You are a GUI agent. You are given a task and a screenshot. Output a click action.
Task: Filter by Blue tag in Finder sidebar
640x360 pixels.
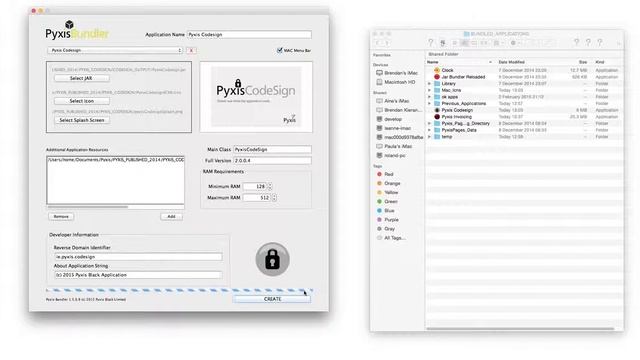(x=385, y=211)
